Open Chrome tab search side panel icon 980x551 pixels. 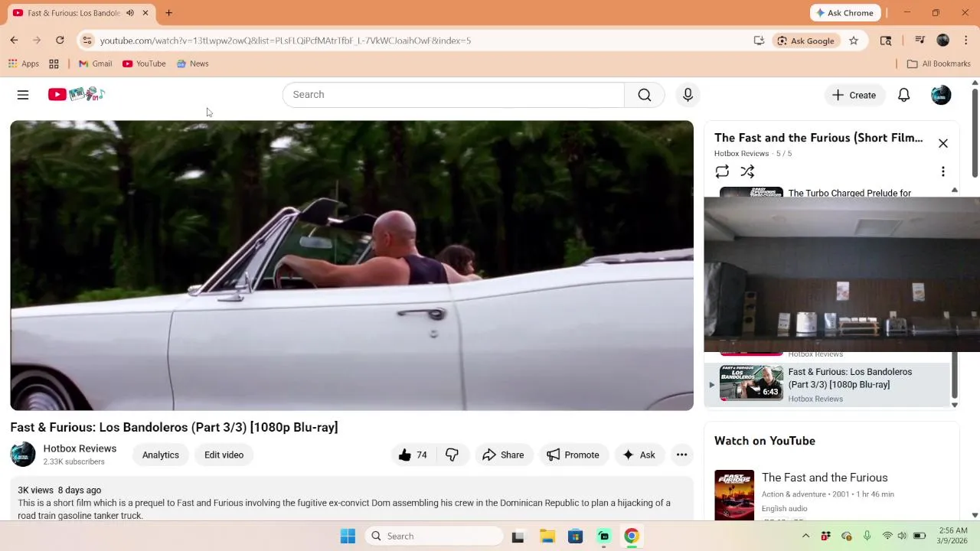[x=886, y=41]
